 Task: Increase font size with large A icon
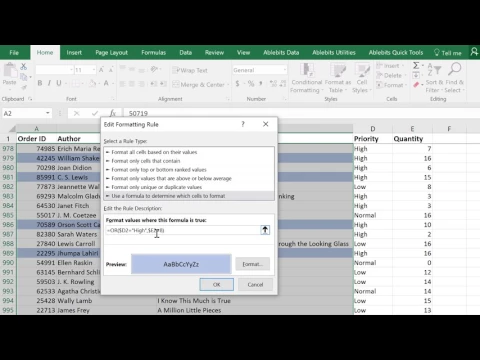101,70
